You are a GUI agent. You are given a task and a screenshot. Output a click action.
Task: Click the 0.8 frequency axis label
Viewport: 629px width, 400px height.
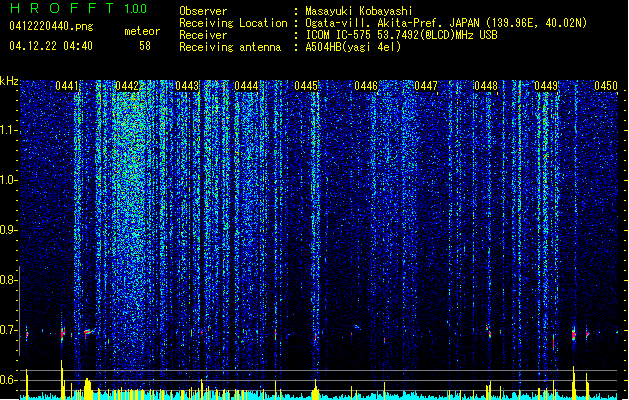(x=8, y=280)
